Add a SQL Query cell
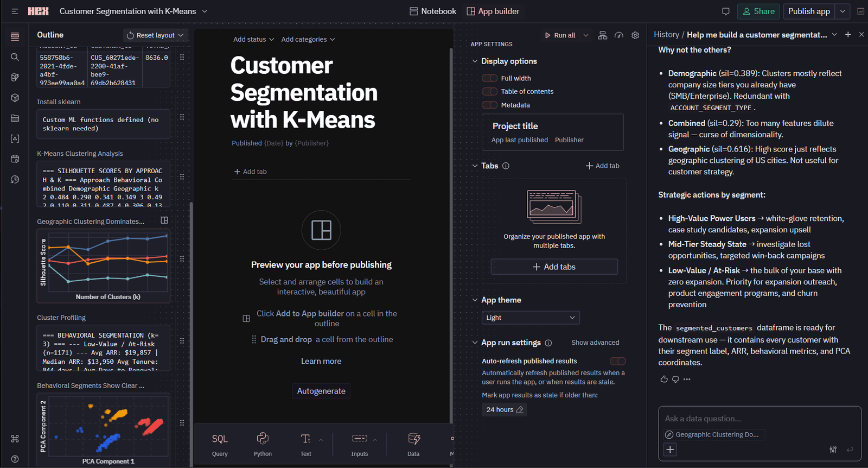 220,439
